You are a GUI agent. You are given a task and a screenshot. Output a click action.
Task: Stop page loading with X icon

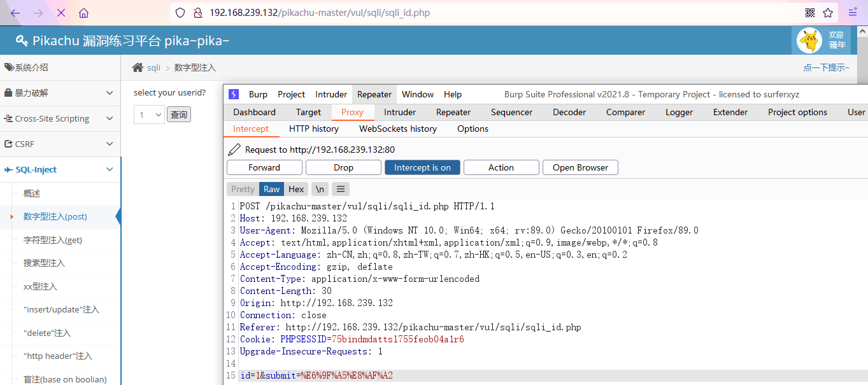point(61,13)
